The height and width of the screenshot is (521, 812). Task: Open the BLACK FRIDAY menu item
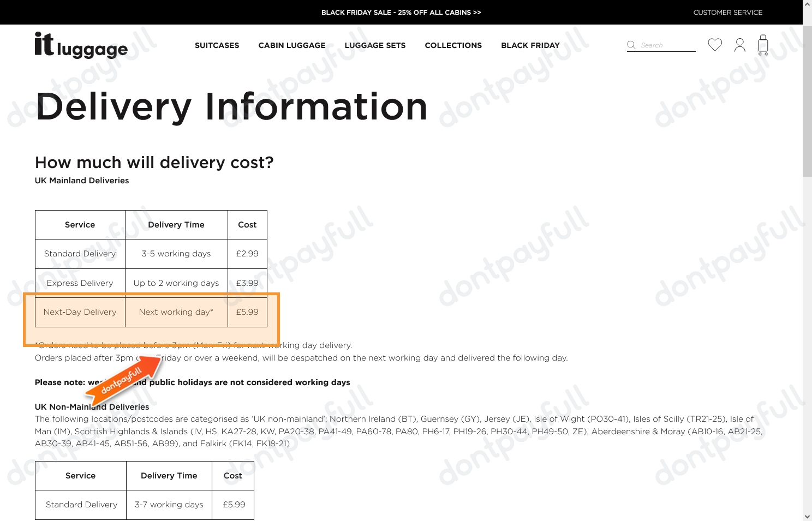pos(530,45)
